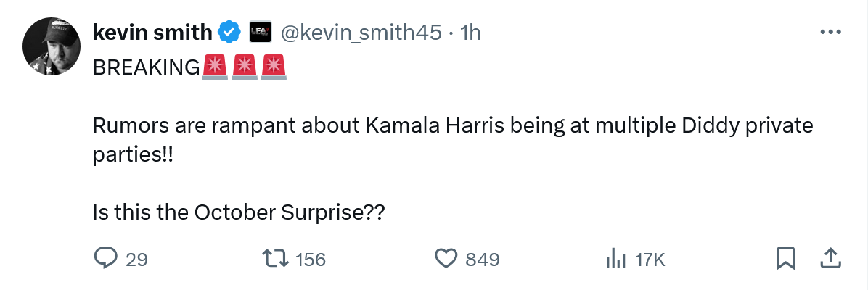Click the blue verified checkmark badge
Viewport: 868px width, 290px height.
230,33
